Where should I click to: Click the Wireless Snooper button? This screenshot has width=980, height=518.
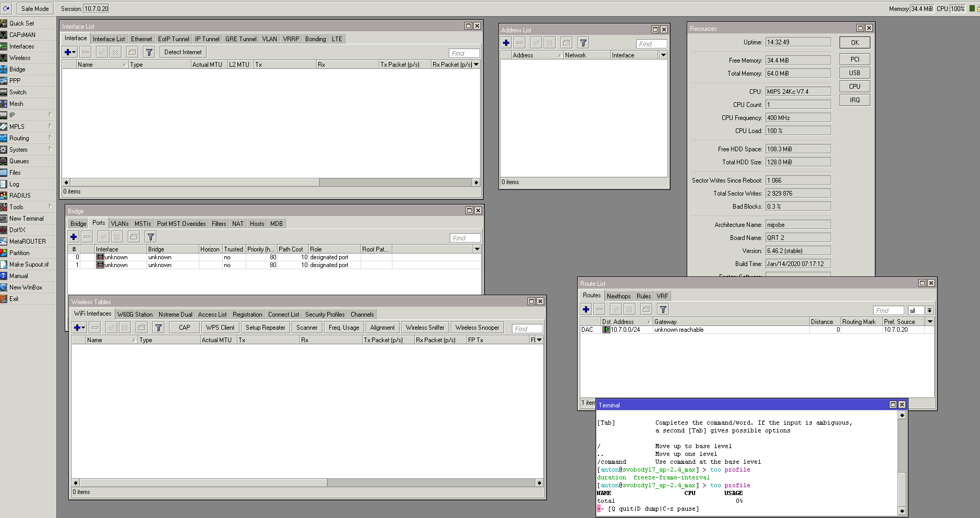[477, 328]
